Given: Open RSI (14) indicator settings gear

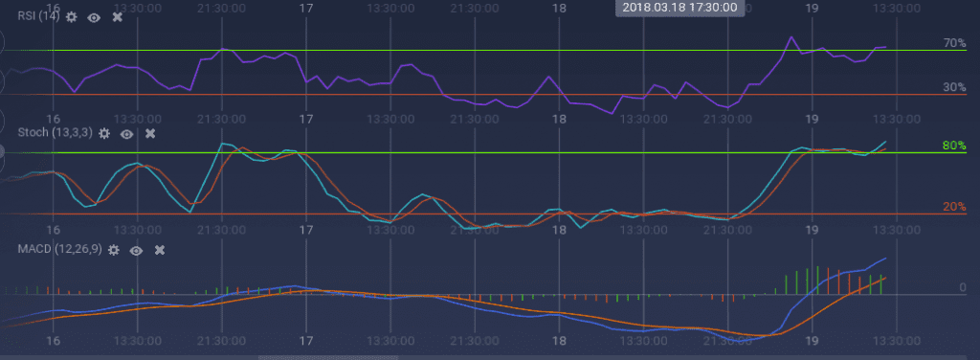Looking at the screenshot, I should pyautogui.click(x=71, y=17).
